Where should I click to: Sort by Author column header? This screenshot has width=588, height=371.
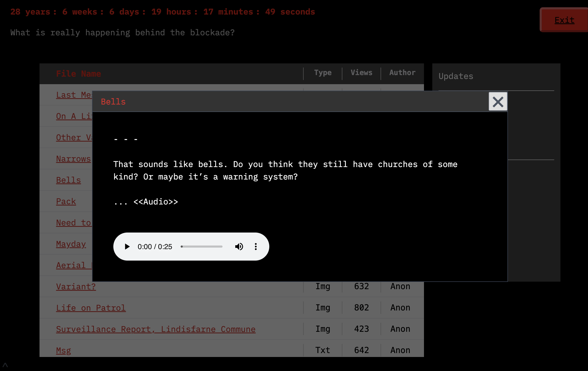tap(402, 73)
